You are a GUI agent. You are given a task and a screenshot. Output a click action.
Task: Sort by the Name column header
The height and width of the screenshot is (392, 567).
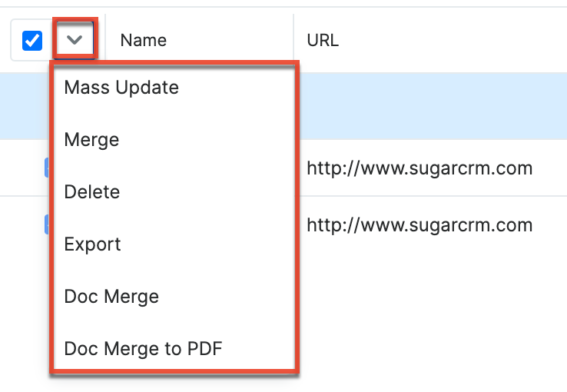144,40
